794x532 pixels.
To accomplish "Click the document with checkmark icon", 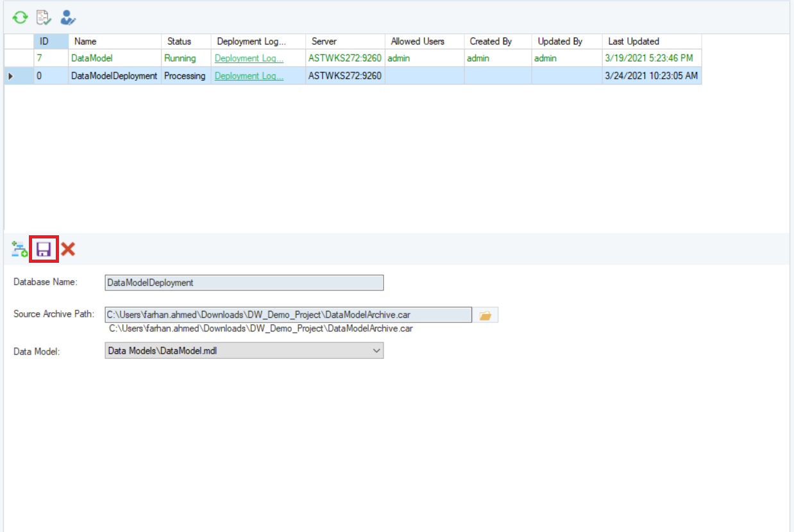I will click(x=43, y=17).
